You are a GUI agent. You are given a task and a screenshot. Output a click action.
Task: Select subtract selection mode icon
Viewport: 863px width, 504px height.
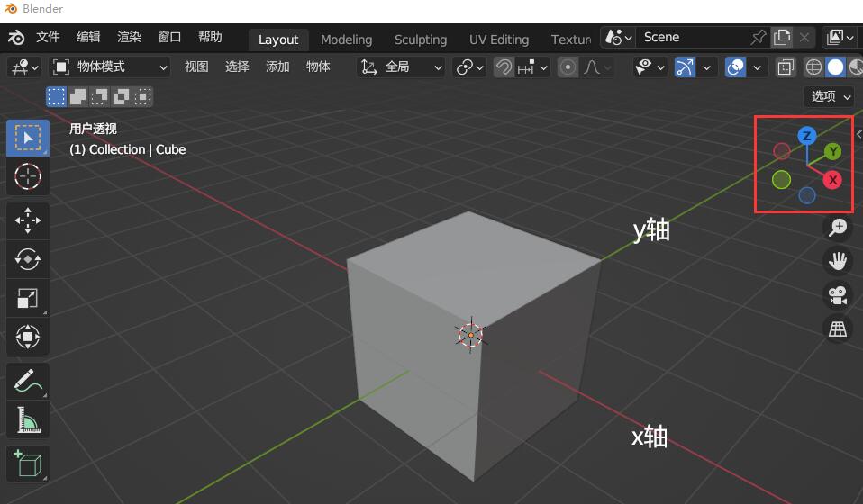pos(99,96)
